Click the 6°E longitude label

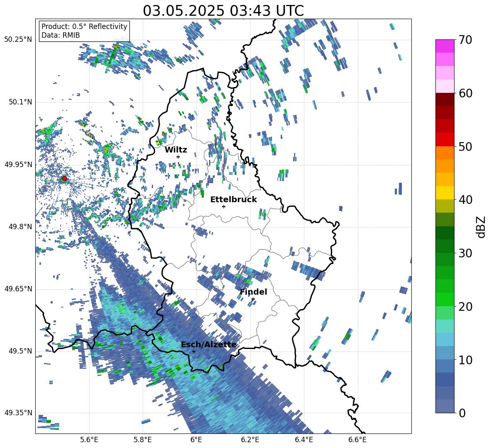pyautogui.click(x=196, y=440)
